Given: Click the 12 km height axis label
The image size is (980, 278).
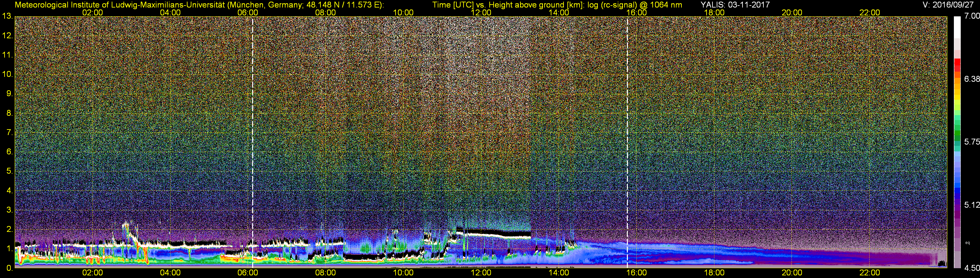Looking at the screenshot, I should tap(8, 36).
